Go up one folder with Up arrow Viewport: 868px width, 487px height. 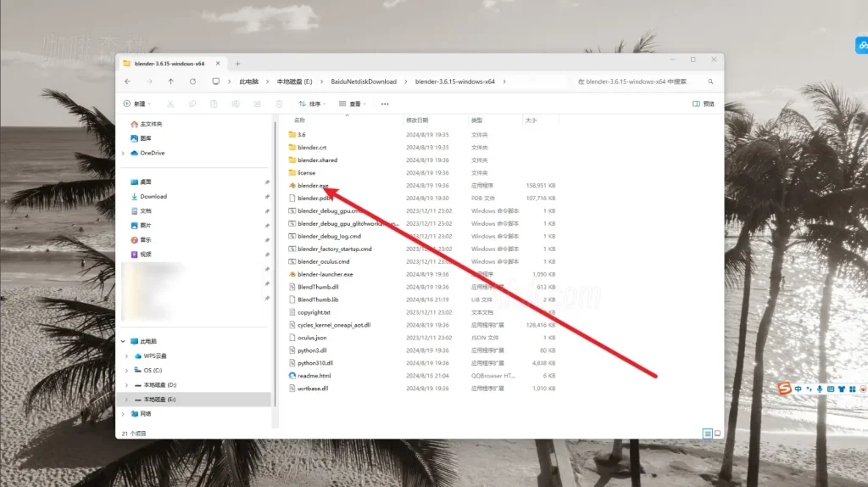click(170, 81)
